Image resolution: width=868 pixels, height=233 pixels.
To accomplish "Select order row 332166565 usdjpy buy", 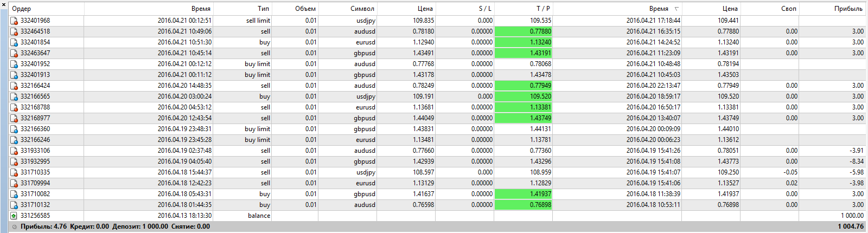I will click(438, 96).
